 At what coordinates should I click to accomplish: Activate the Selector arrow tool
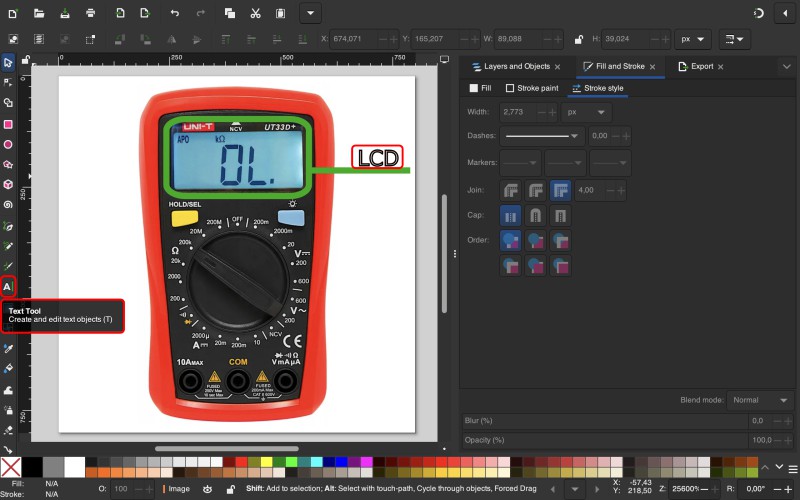pyautogui.click(x=8, y=62)
